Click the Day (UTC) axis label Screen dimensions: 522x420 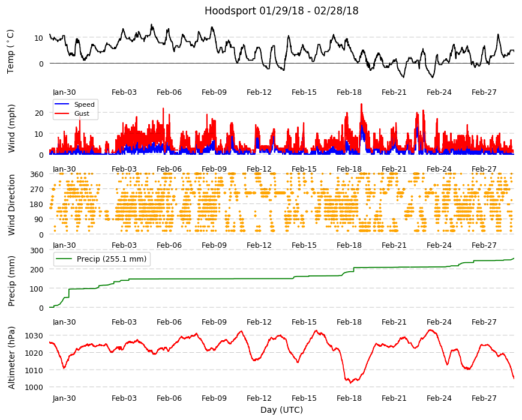pyautogui.click(x=281, y=410)
